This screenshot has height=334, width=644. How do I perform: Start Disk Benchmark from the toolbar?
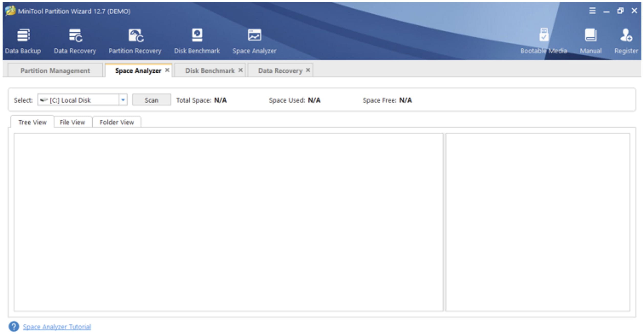[x=197, y=41]
